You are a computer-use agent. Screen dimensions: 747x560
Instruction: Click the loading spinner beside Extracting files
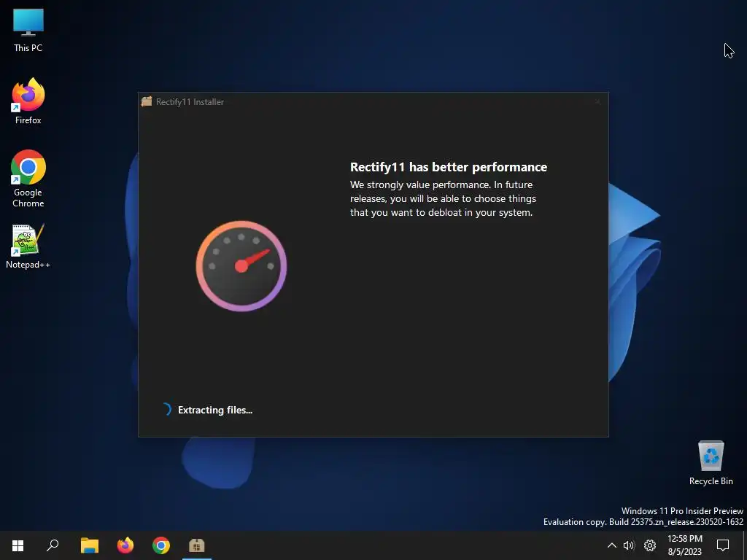pos(166,410)
